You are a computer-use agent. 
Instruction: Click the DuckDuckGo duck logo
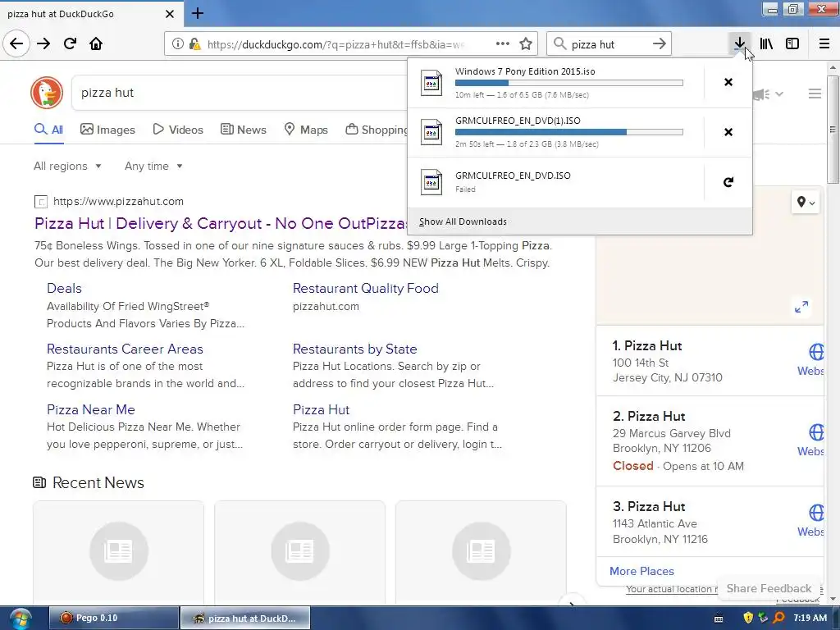47,93
